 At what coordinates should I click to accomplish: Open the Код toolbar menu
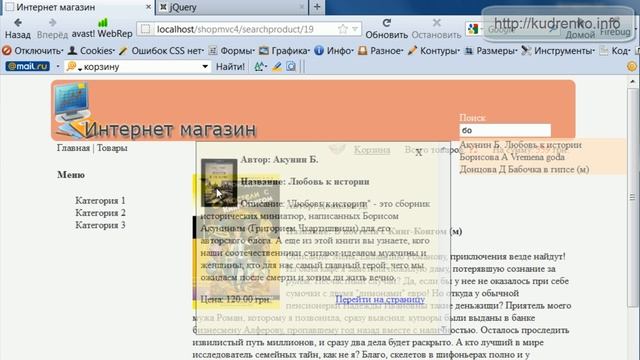click(x=615, y=51)
